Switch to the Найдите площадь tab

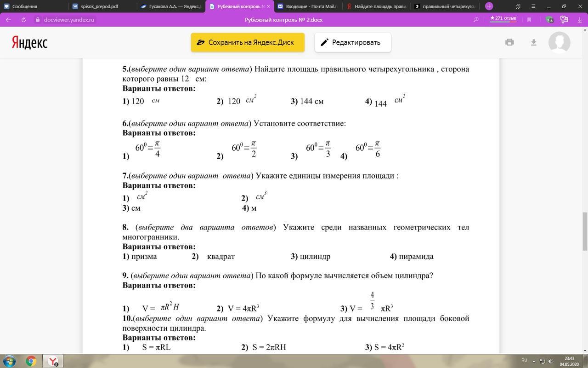click(x=376, y=6)
